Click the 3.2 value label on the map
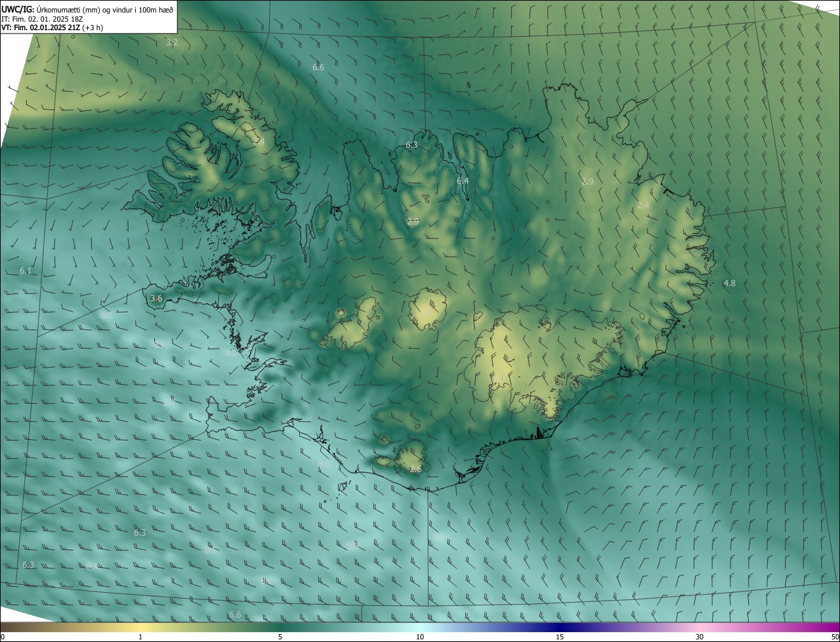The width and height of the screenshot is (840, 642). tap(172, 42)
